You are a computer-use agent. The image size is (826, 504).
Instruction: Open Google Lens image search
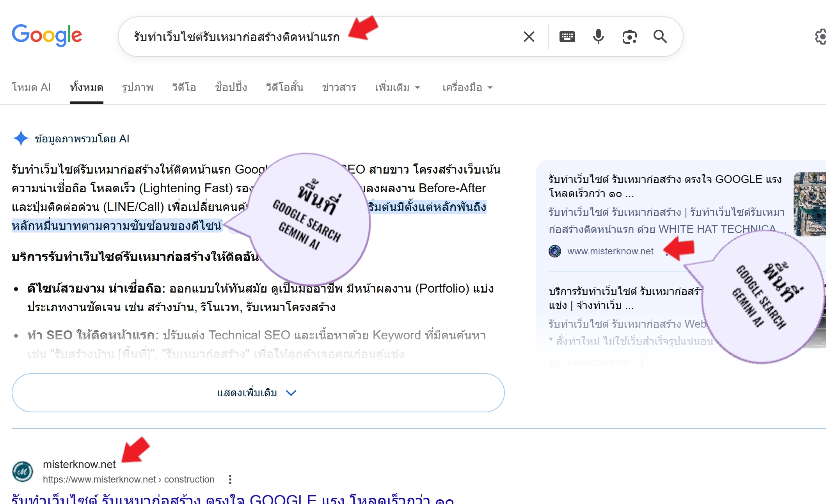tap(629, 37)
